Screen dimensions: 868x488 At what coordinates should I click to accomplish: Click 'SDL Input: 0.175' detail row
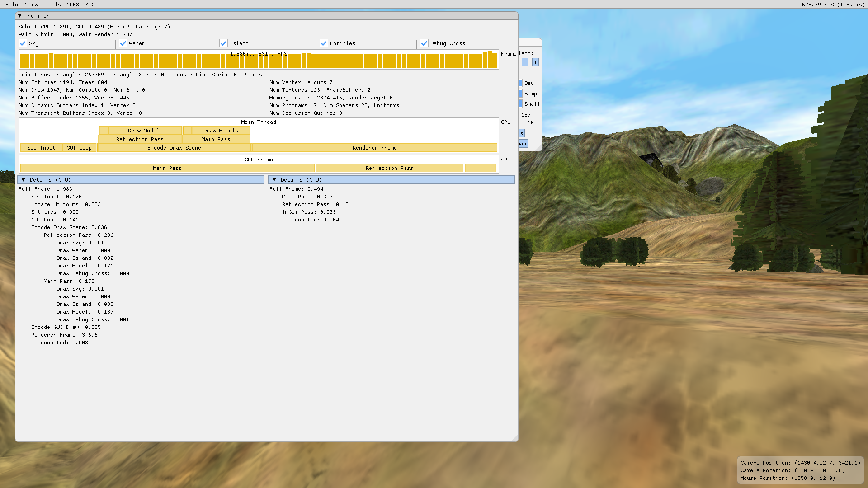pos(57,197)
